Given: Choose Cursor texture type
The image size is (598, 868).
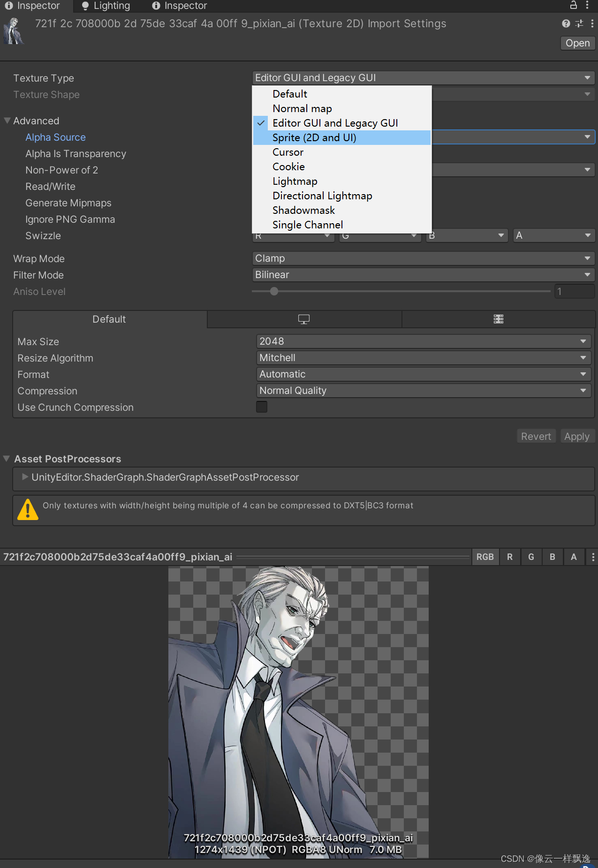Looking at the screenshot, I should [342, 152].
